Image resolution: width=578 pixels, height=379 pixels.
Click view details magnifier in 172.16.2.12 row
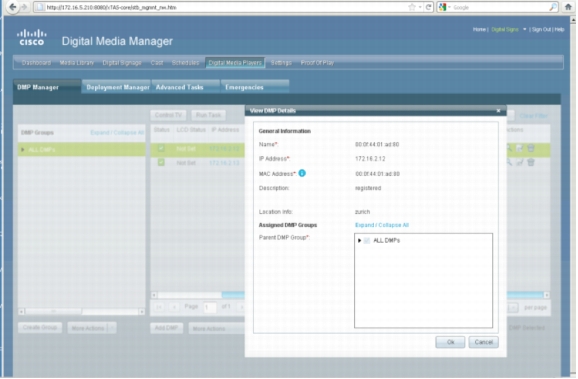coord(509,148)
